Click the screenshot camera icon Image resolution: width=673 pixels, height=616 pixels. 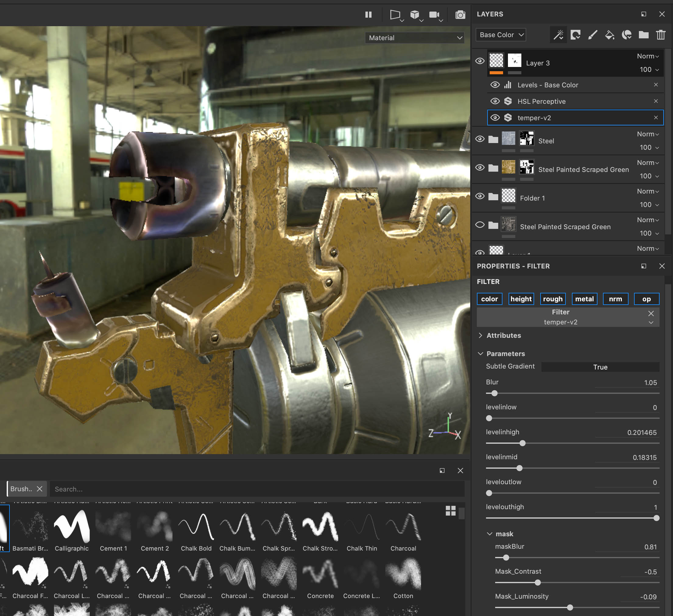pyautogui.click(x=460, y=15)
